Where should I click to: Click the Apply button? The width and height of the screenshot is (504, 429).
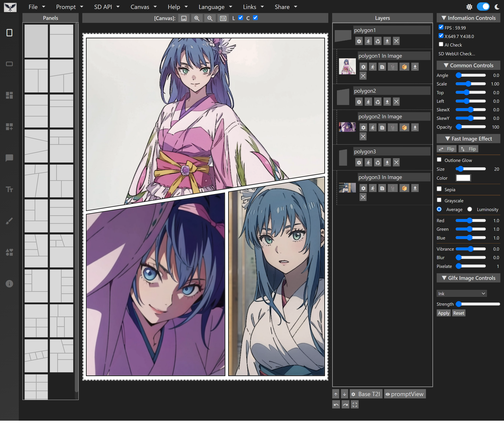tap(444, 313)
